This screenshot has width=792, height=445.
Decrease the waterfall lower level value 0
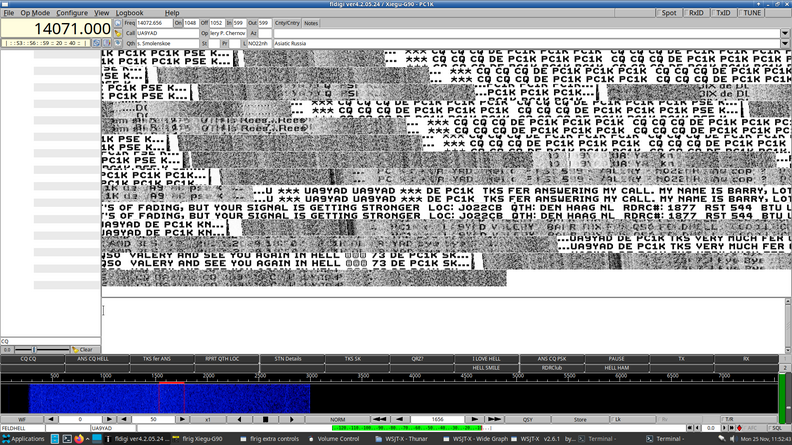click(51, 419)
